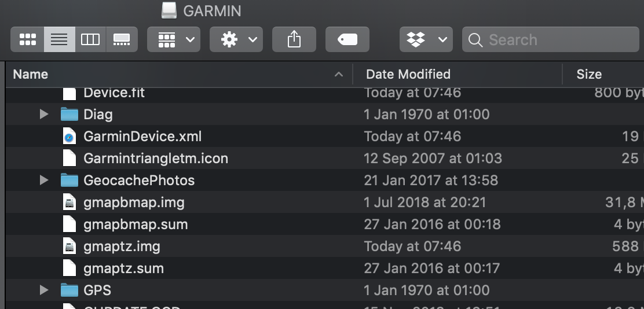Switch to column view
This screenshot has width=644, height=309.
90,39
